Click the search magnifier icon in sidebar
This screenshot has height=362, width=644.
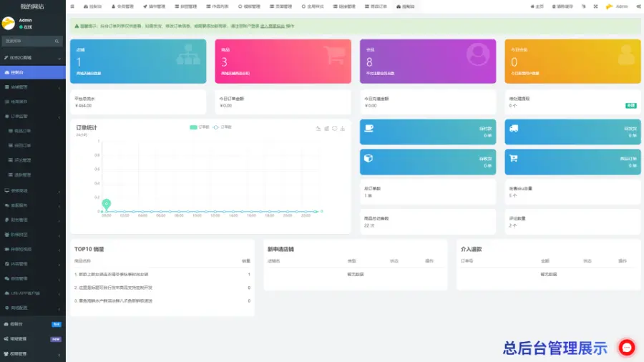(x=58, y=41)
